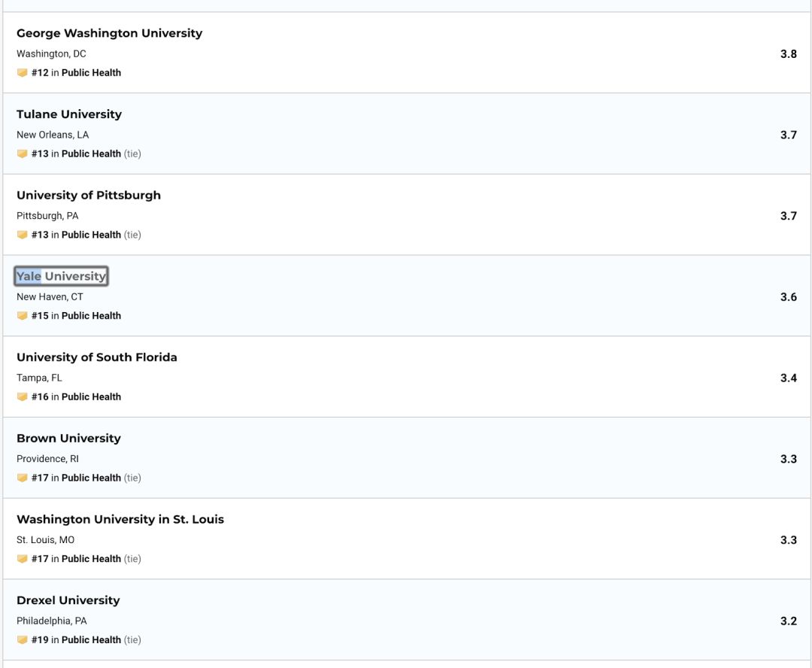Click the badge icon in Tulane University row
Screen dimensions: 812x668
point(23,154)
